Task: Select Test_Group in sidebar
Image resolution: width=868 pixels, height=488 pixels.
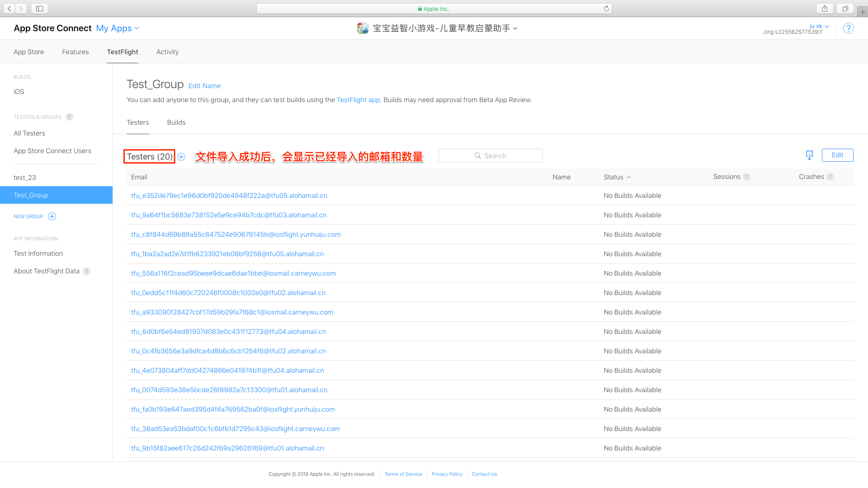Action: click(56, 195)
